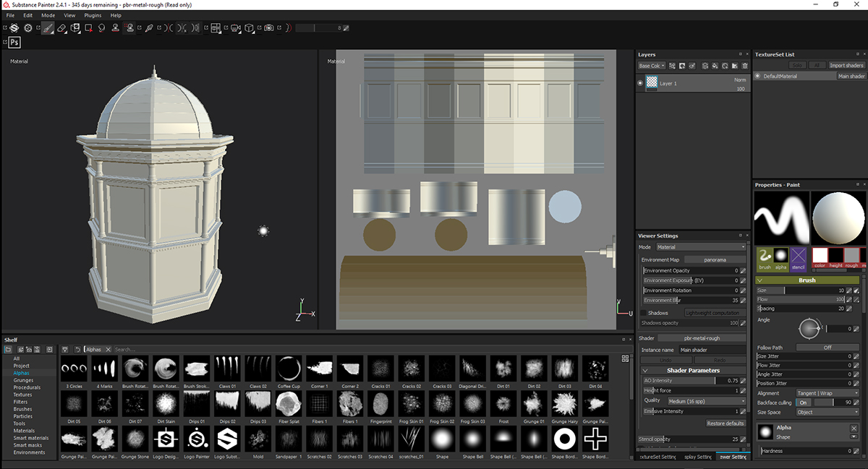Click the Export to Photoshop Ps icon
868x469 pixels.
14,42
